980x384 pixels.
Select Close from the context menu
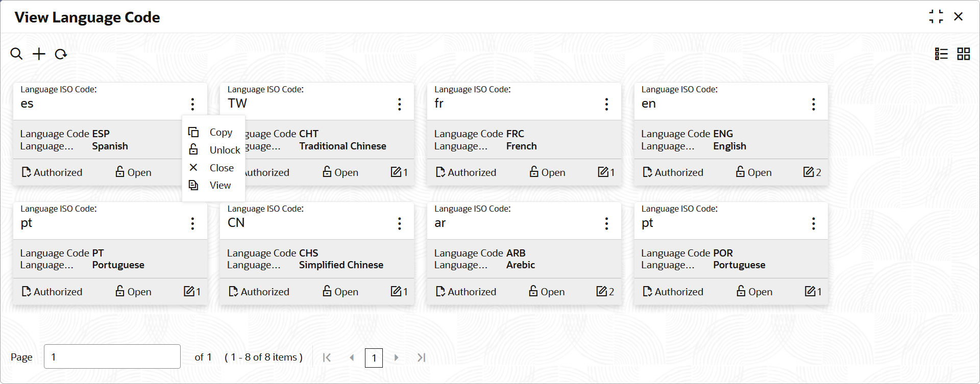tap(221, 168)
